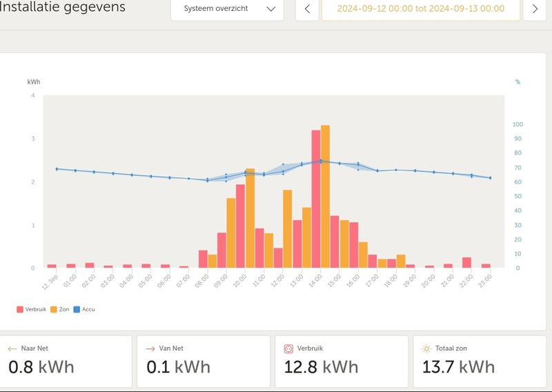The image size is (552, 392).
Task: Open the date range picker field
Action: tap(420, 9)
